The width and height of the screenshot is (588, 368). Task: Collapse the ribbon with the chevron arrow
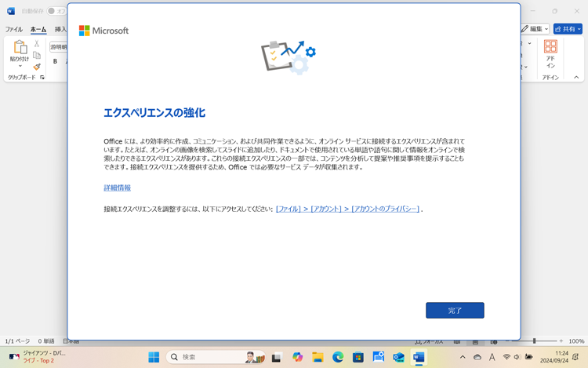(x=576, y=78)
